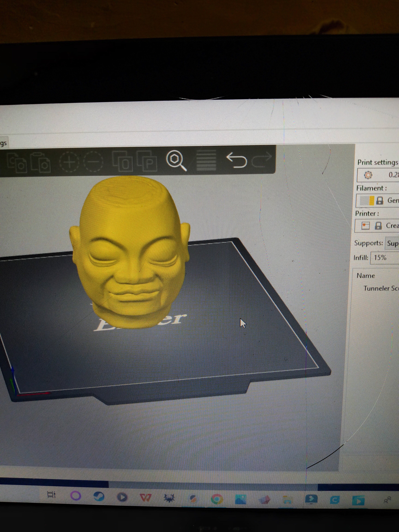Click the Split to parts icon
Screen dimensions: 399x532
point(147,161)
